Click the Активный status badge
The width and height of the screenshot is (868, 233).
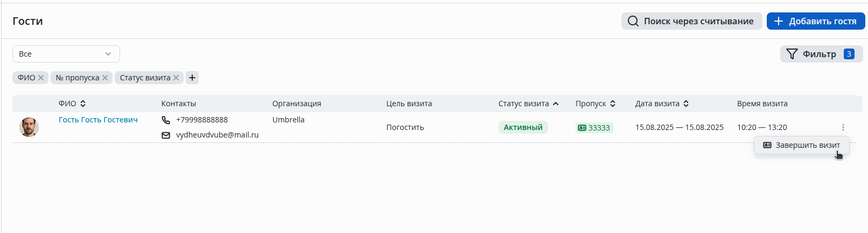coord(523,127)
